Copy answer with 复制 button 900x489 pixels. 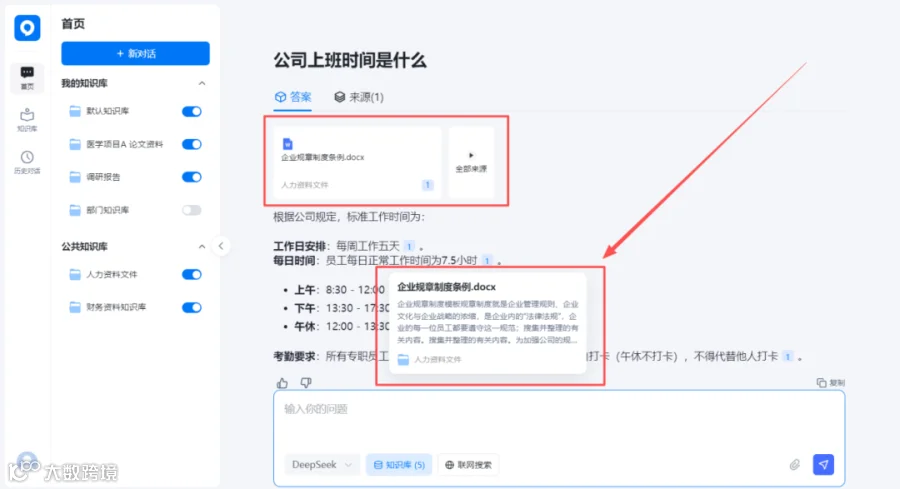point(831,383)
